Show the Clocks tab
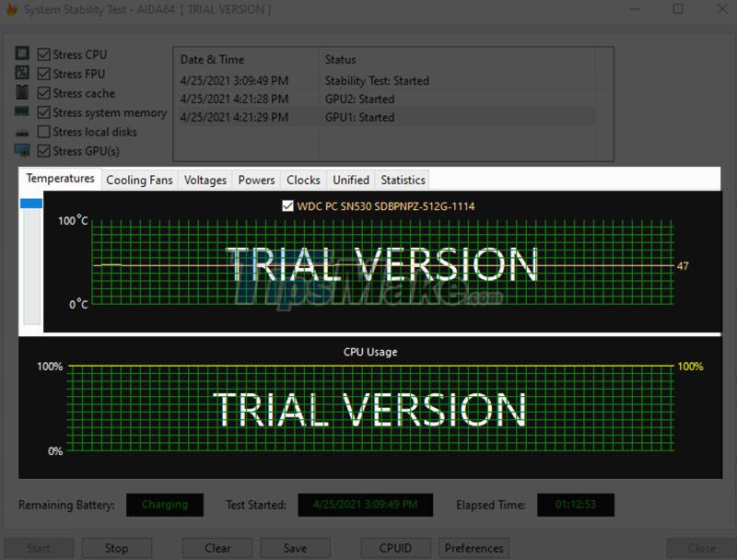 click(303, 180)
